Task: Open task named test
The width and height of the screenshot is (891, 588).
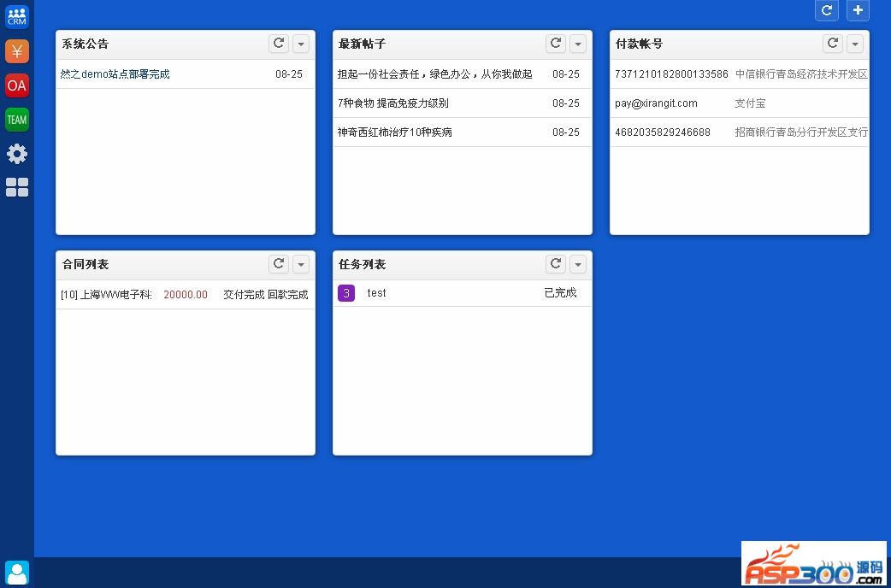Action: (376, 292)
